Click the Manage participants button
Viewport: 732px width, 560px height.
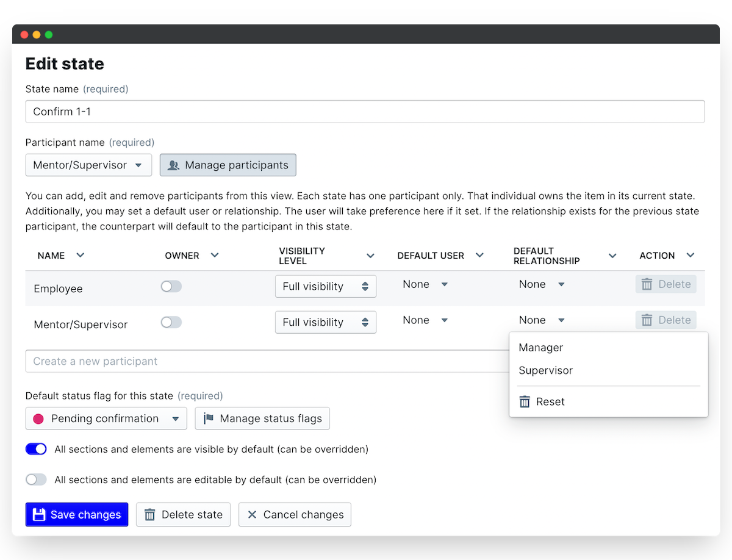click(x=228, y=165)
